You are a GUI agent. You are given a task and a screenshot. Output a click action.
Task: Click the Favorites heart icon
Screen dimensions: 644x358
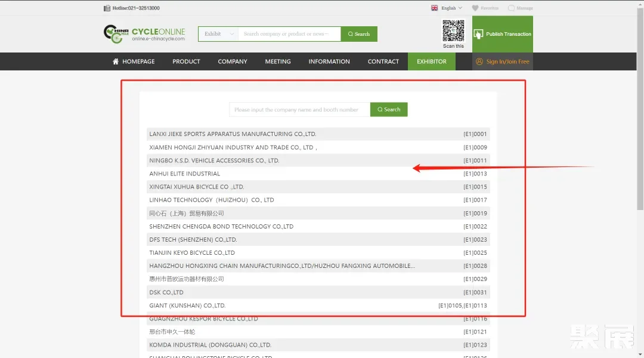pyautogui.click(x=475, y=8)
